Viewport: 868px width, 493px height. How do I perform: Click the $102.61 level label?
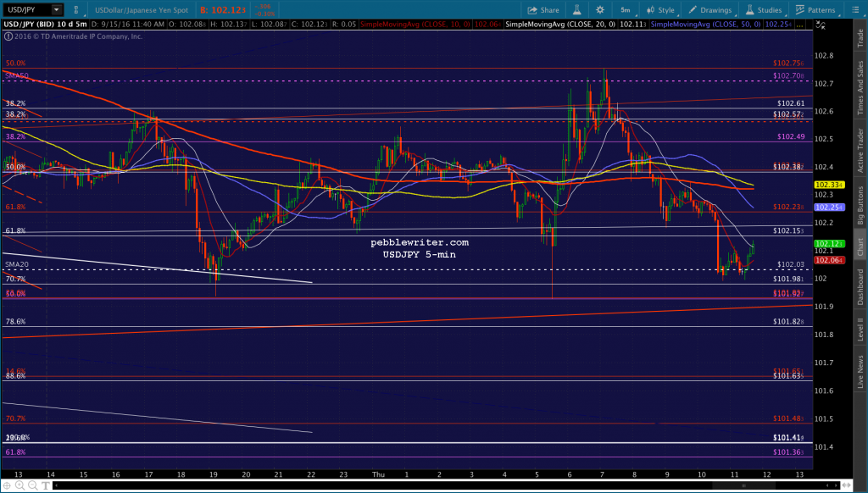coord(791,102)
